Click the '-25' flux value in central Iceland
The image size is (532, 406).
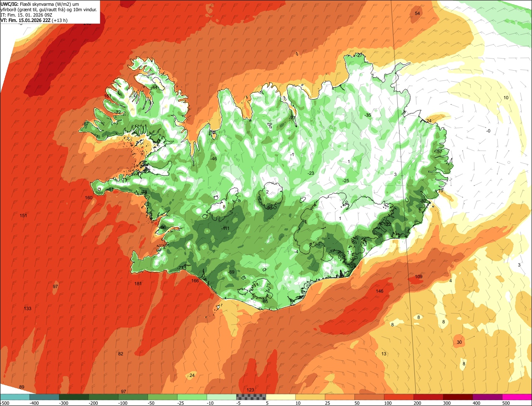pos(345,181)
